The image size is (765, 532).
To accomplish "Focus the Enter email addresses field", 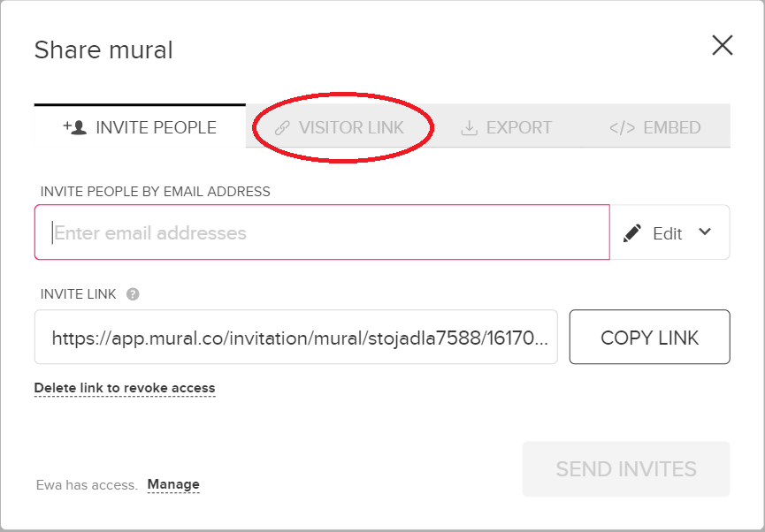I will pos(322,232).
